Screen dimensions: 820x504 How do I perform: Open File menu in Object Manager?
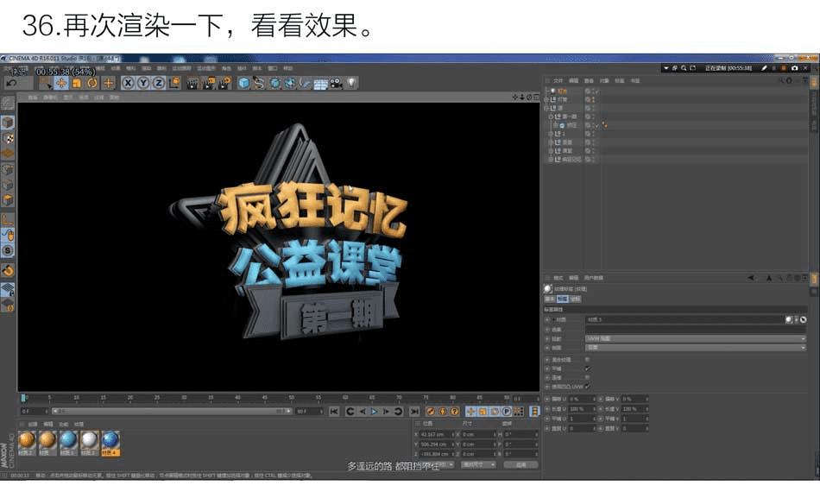point(558,80)
